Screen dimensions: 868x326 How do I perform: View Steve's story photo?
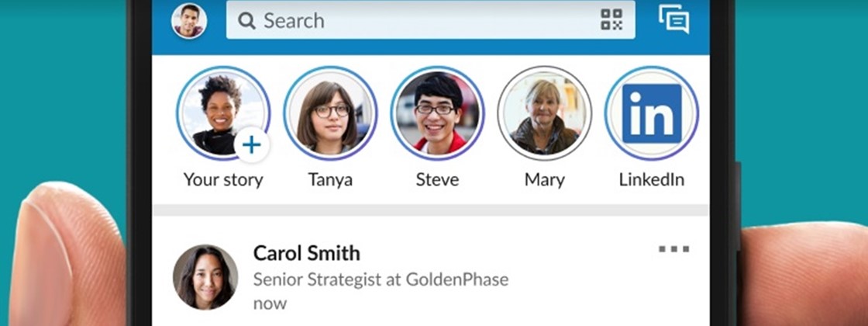coord(437,113)
